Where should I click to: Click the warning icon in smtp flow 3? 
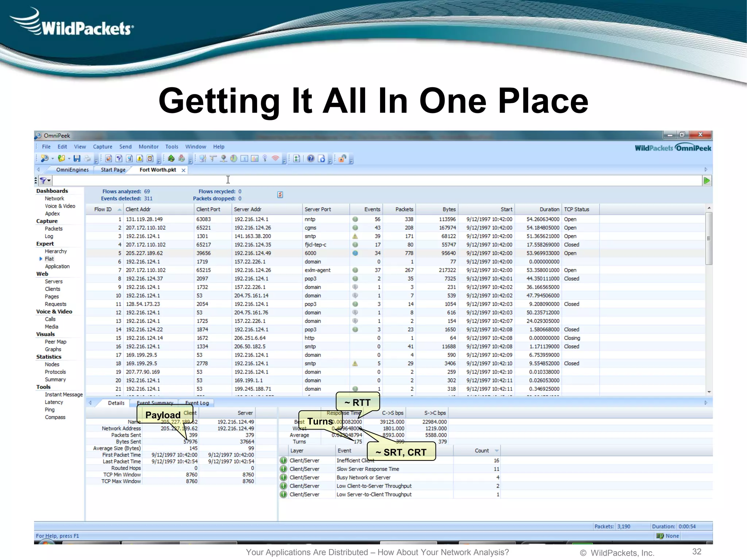coord(355,236)
